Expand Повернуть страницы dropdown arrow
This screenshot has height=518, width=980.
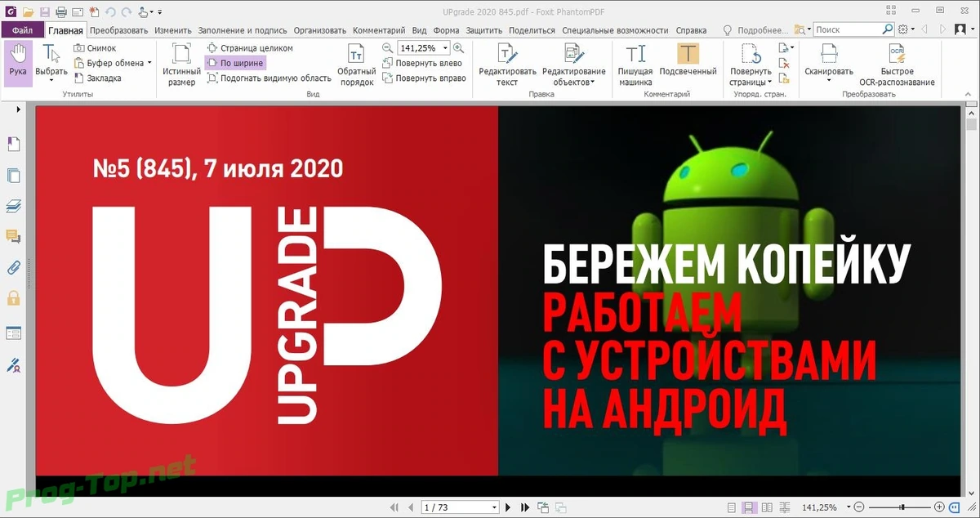pyautogui.click(x=769, y=82)
